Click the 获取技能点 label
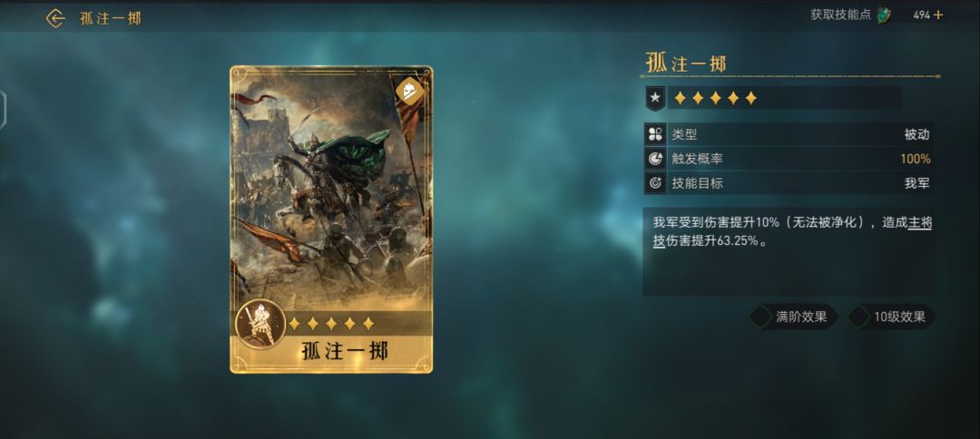This screenshot has height=439, width=980. [840, 15]
